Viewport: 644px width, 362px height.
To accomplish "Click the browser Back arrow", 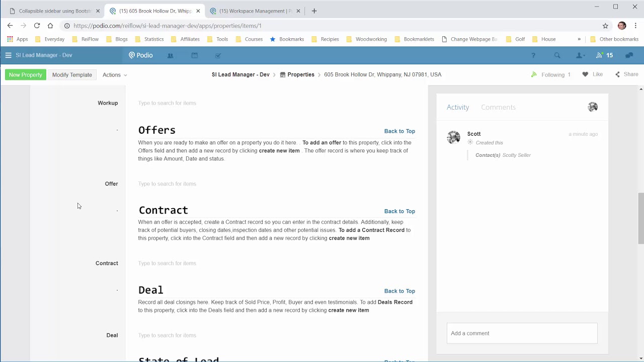I will pyautogui.click(x=10, y=26).
